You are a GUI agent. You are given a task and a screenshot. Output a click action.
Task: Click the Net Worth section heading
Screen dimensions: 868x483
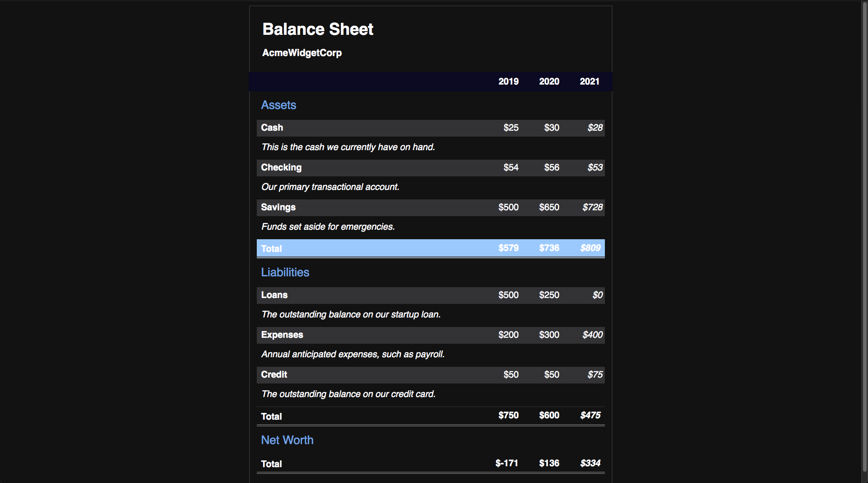tap(287, 440)
